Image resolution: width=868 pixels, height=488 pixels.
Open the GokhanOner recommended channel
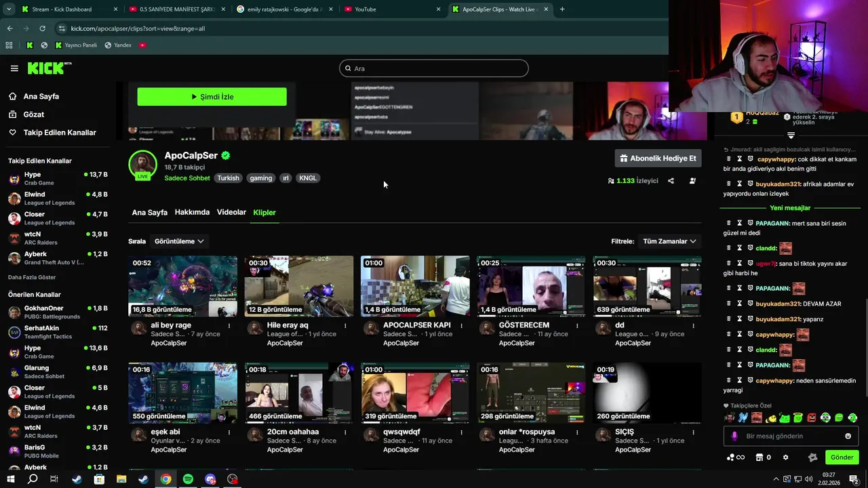pyautogui.click(x=58, y=312)
